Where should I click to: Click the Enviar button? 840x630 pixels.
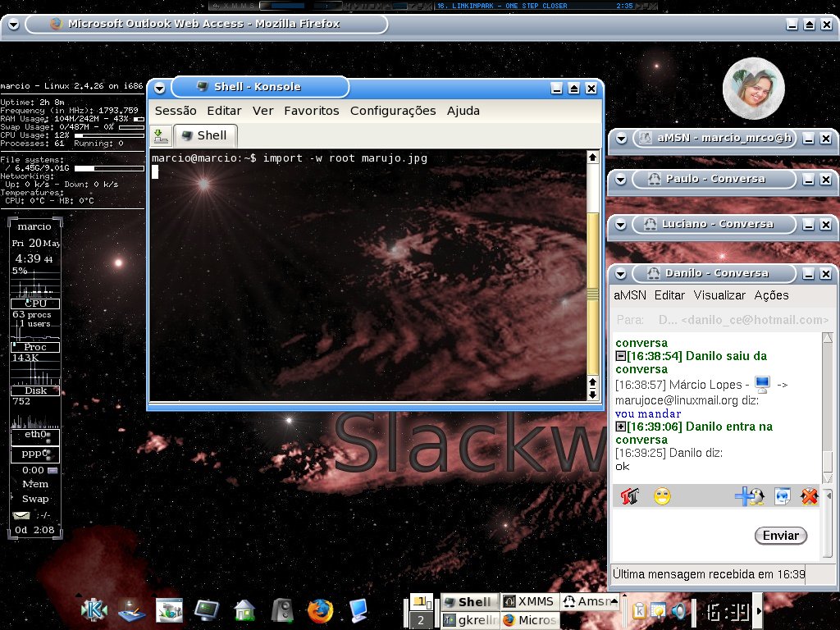(781, 535)
